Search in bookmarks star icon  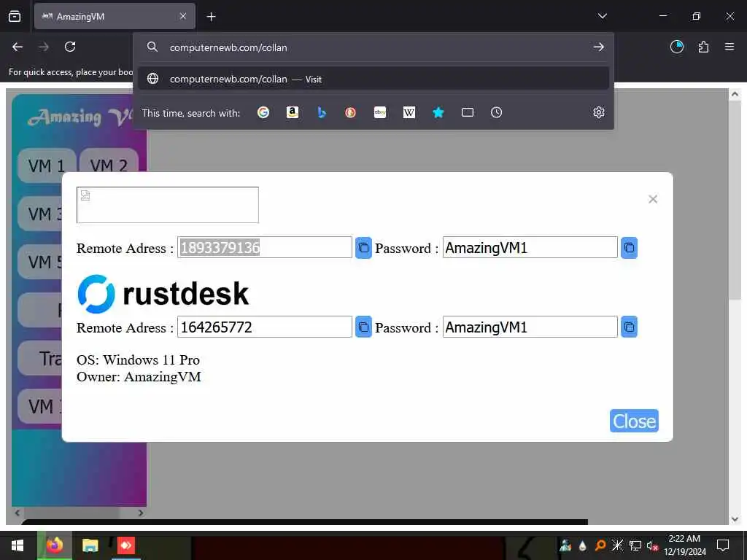438,112
